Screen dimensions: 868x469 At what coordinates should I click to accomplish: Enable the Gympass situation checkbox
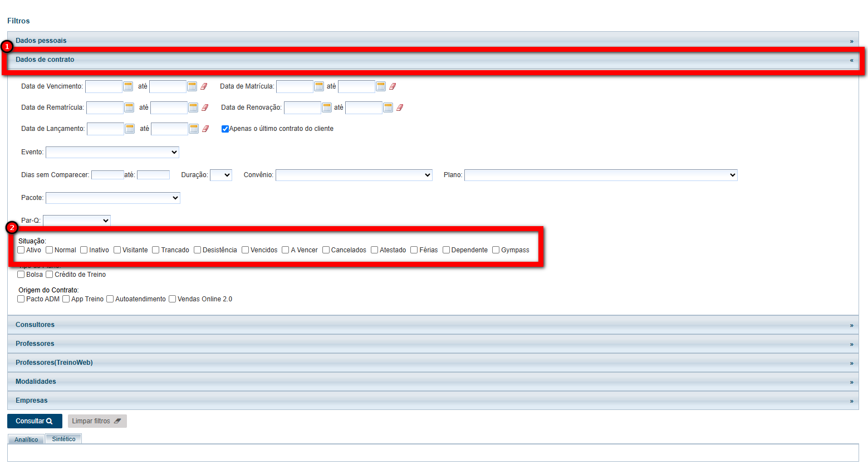click(x=496, y=250)
